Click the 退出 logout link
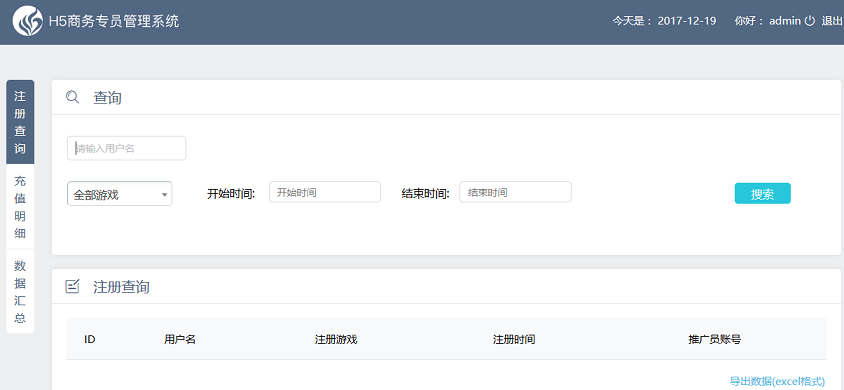Viewport: 844px width, 390px height. (x=832, y=21)
